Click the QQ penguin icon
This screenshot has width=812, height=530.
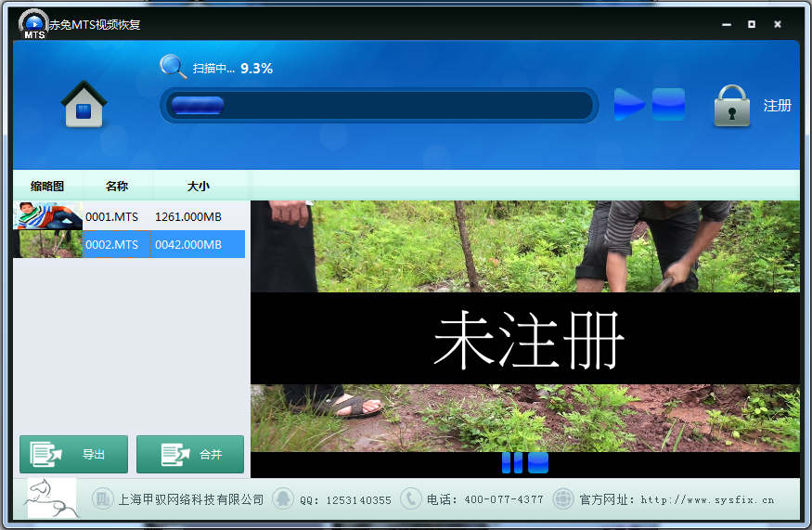click(283, 499)
